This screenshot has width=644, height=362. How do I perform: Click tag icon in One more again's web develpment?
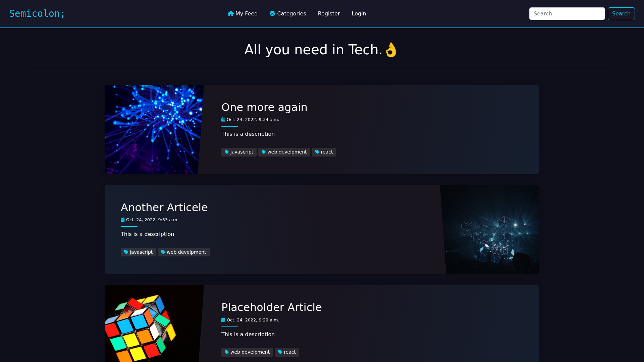[x=264, y=152]
